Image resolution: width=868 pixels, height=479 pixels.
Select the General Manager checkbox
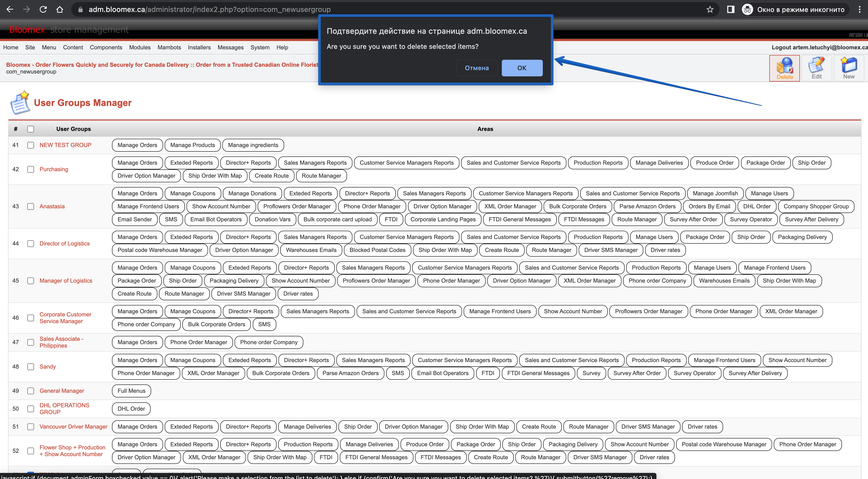coord(31,391)
